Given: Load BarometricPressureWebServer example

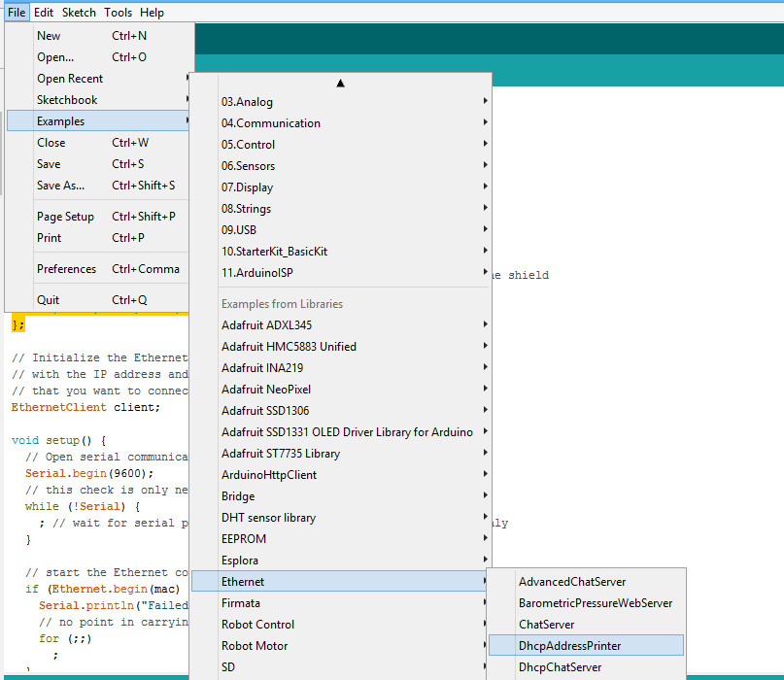Looking at the screenshot, I should point(586,603).
